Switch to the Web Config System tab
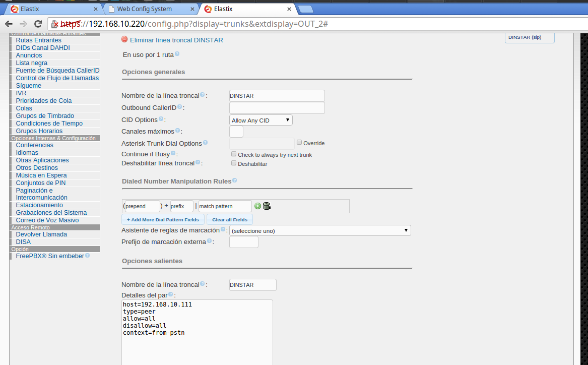Viewport: 588px width, 365px height. [x=148, y=9]
